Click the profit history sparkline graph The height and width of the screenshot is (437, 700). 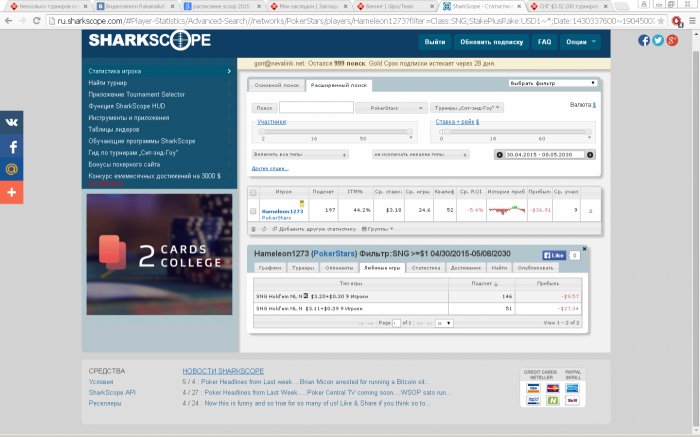tap(507, 209)
